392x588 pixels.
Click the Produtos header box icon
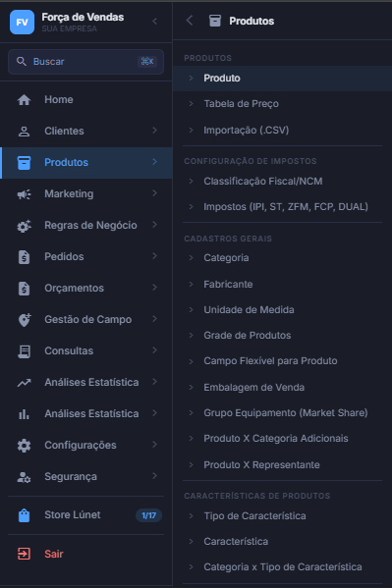pyautogui.click(x=215, y=21)
